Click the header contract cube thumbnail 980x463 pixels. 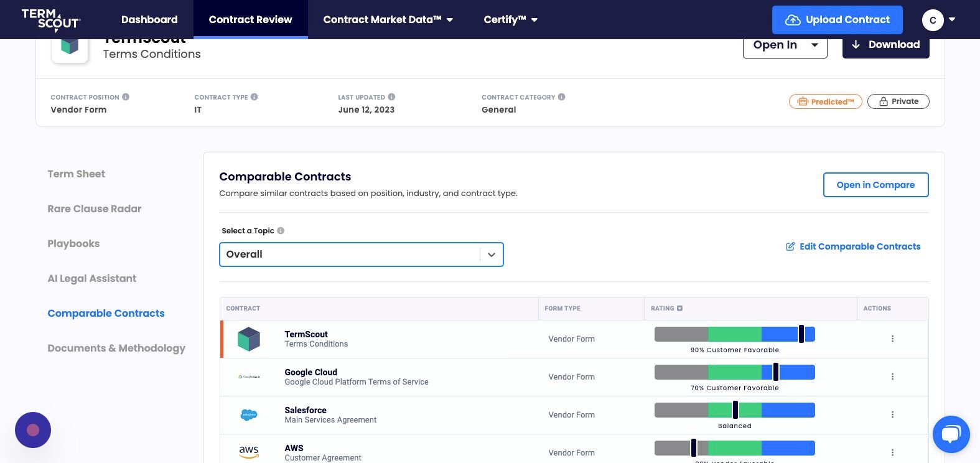click(70, 47)
